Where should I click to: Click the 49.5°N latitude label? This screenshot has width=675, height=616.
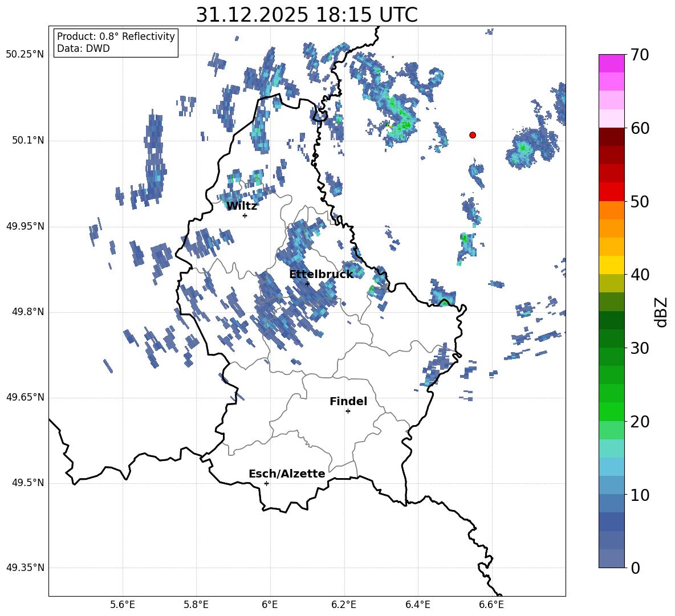point(28,483)
